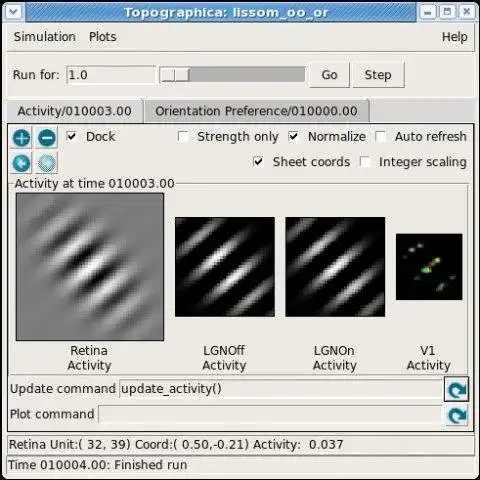Switch to the Orientation Preference/010000.00 tab
The height and width of the screenshot is (480, 480).
(x=256, y=111)
